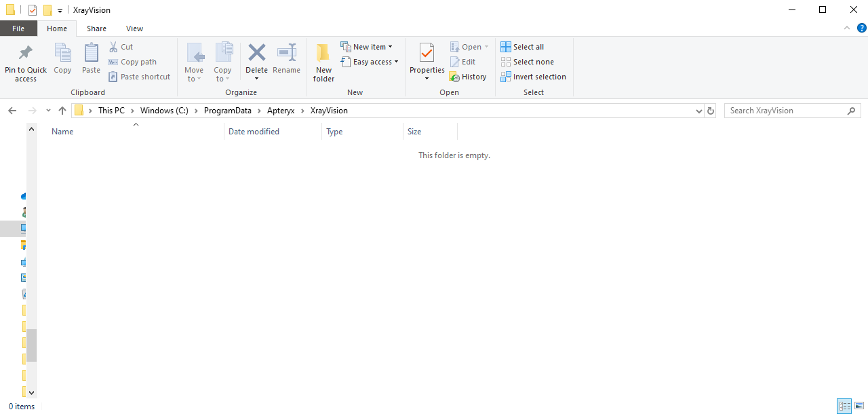Image resolution: width=868 pixels, height=414 pixels.
Task: Minimize the ribbon with chevron
Action: coord(846,29)
